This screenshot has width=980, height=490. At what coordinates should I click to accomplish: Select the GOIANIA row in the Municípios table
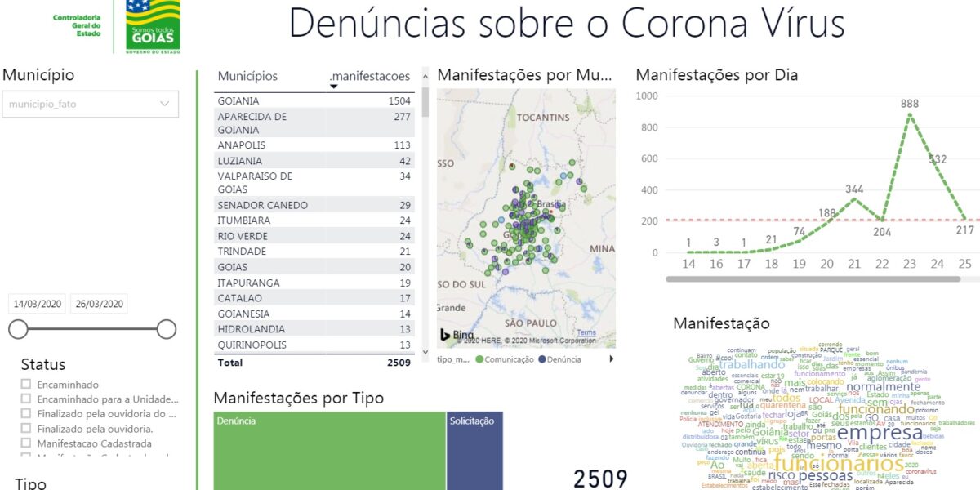[245, 100]
